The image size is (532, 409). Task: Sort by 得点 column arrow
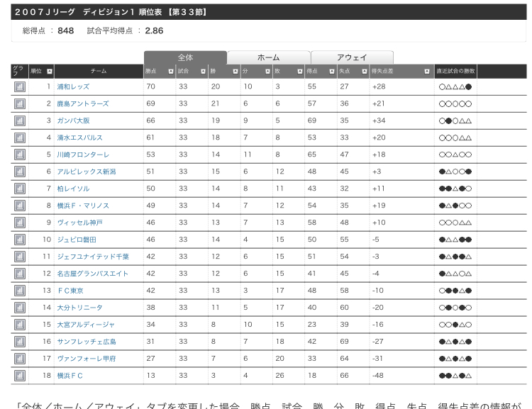pyautogui.click(x=332, y=71)
